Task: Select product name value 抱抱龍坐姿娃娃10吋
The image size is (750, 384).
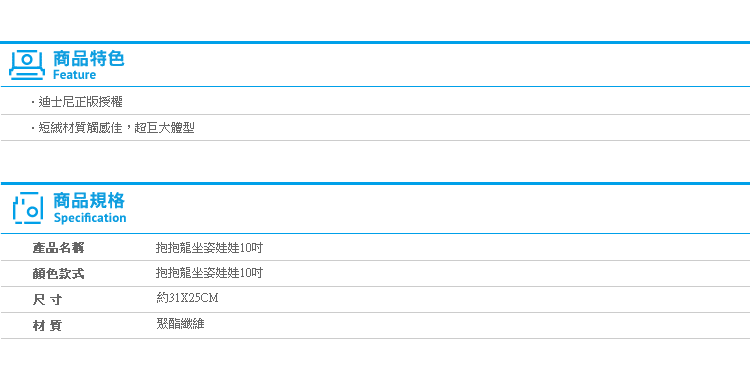Action: [210, 248]
